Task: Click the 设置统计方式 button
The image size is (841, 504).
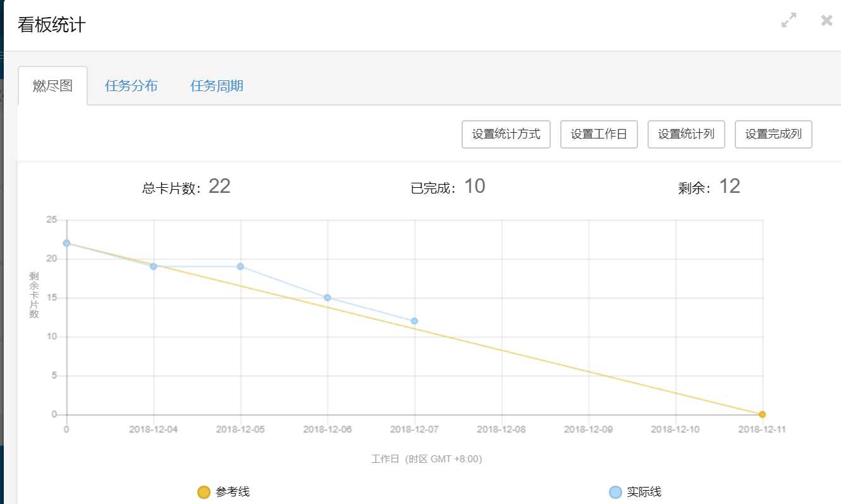Action: pyautogui.click(x=506, y=135)
